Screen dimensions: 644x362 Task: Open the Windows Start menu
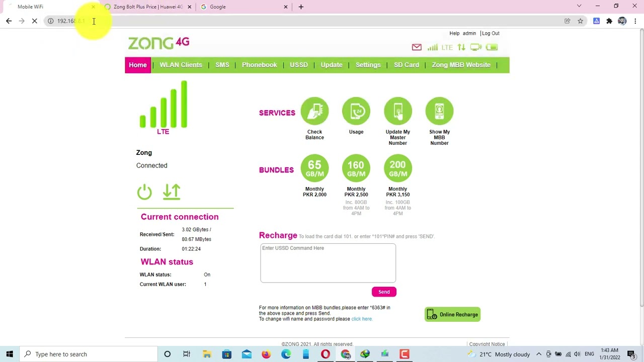coord(10,354)
